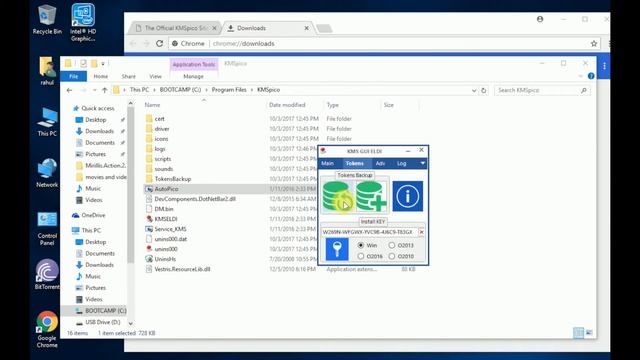Click BOOTCAMP (C:) in the breadcrumb
640x360 pixels.
tap(180, 90)
